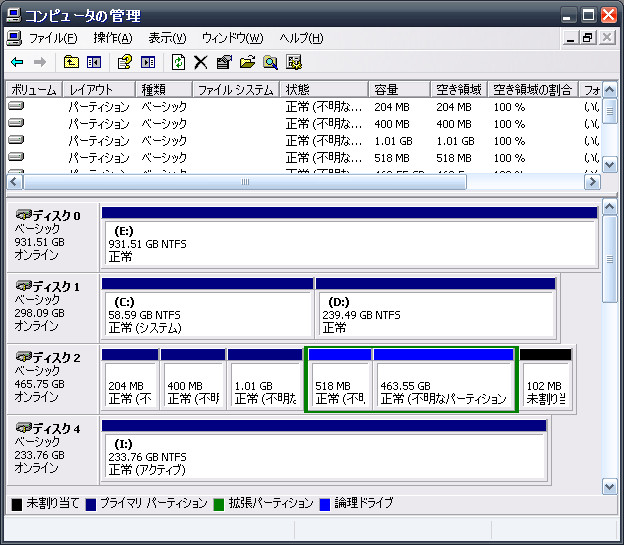Click the Forward arrow toolbar icon
The width and height of the screenshot is (624, 545).
point(40,63)
